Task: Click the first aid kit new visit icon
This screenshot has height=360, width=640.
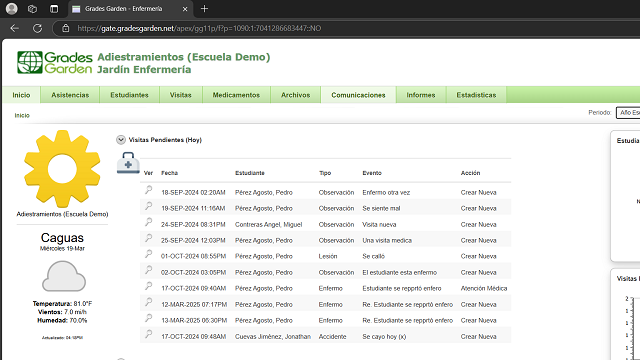Action: coord(128,163)
